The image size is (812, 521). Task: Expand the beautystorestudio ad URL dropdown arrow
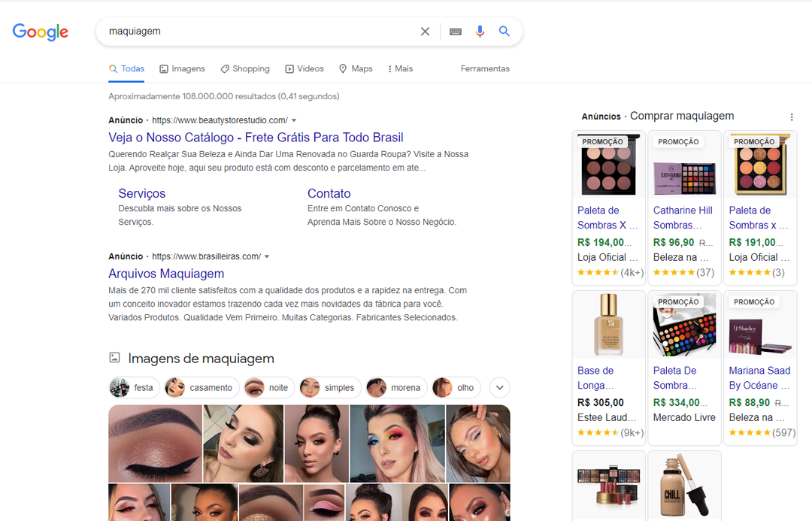pyautogui.click(x=294, y=120)
